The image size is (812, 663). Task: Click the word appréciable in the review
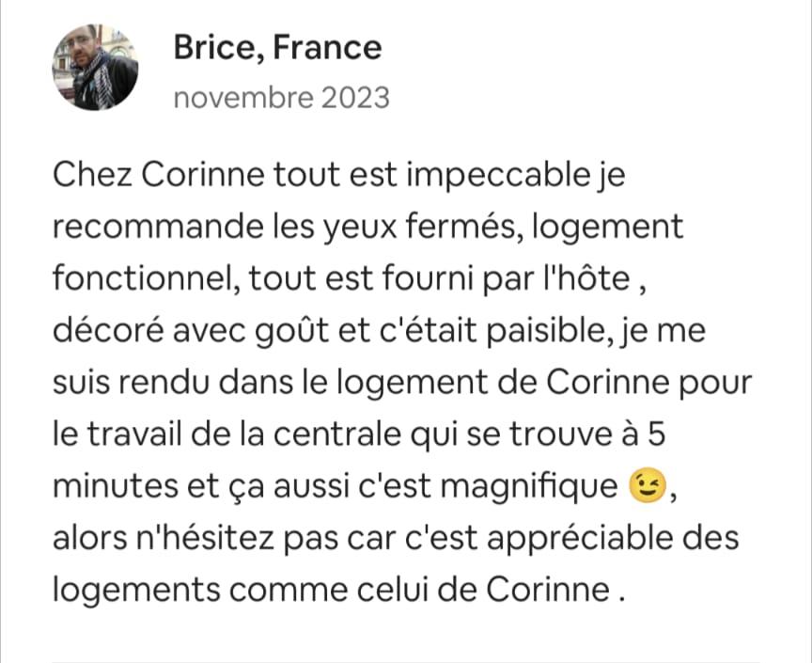(613, 539)
